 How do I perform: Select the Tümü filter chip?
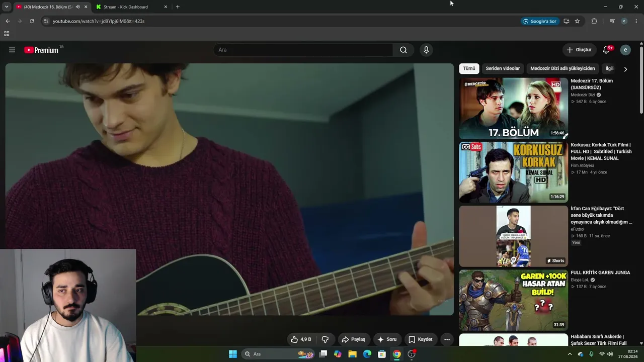pyautogui.click(x=469, y=68)
